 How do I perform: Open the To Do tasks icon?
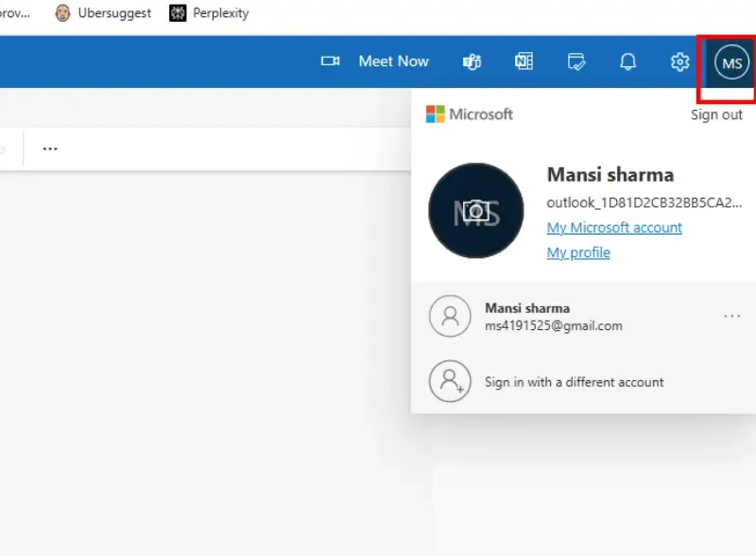576,61
